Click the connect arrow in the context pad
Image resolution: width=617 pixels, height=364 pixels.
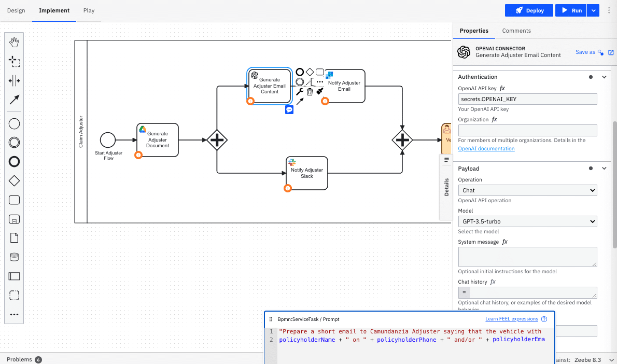point(300,102)
